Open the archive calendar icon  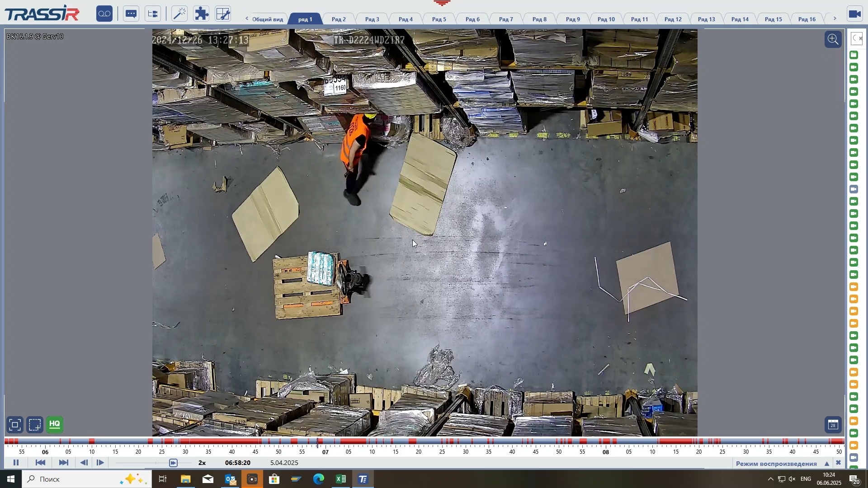point(833,425)
